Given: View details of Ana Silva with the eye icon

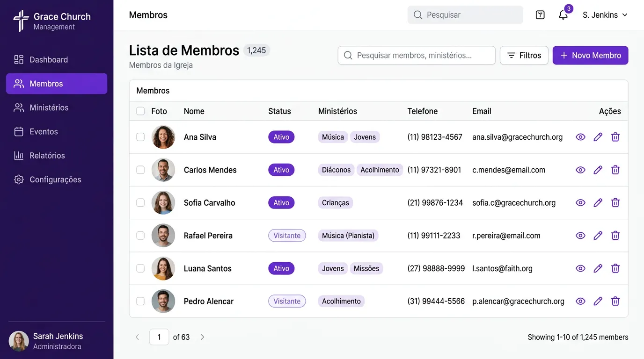Looking at the screenshot, I should click(580, 137).
